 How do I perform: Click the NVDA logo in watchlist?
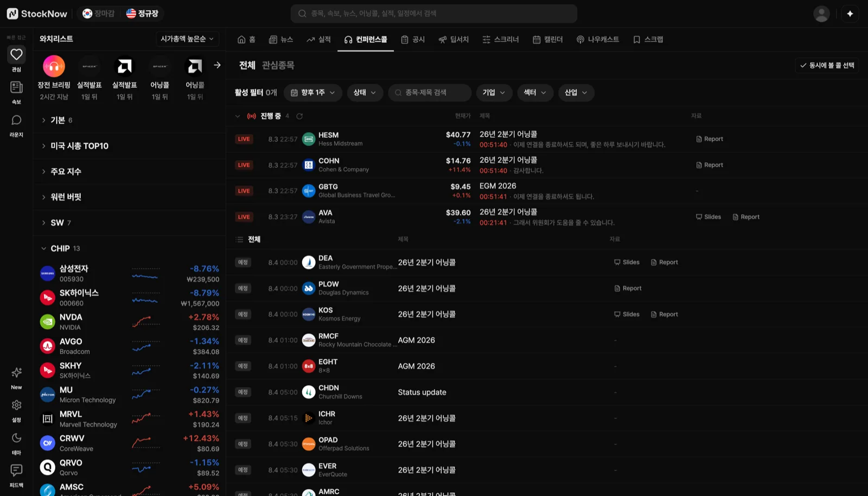48,322
